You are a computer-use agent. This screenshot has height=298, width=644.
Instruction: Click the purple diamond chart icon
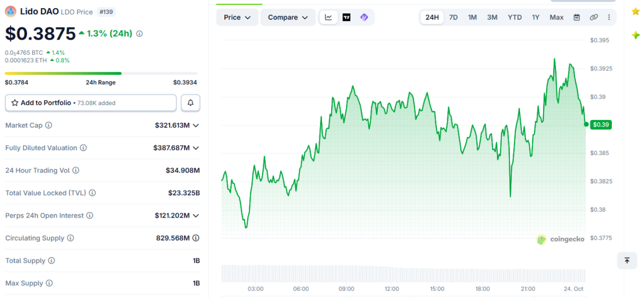pos(364,17)
